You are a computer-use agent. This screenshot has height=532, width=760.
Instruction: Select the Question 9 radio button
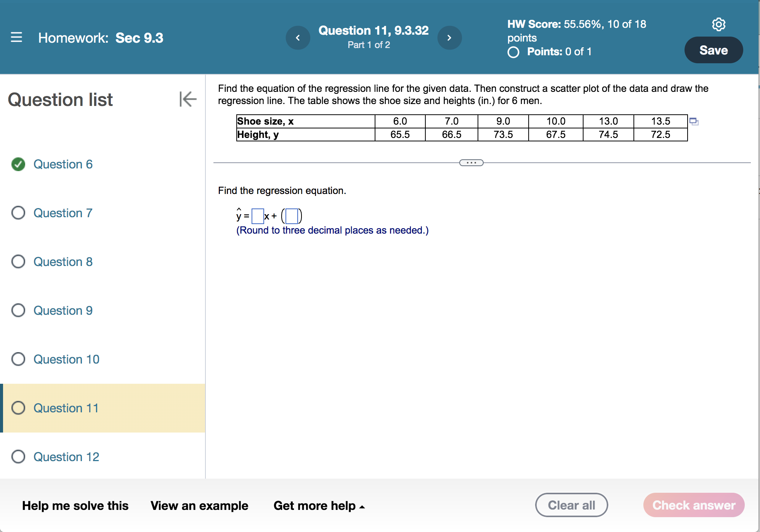[x=18, y=311]
